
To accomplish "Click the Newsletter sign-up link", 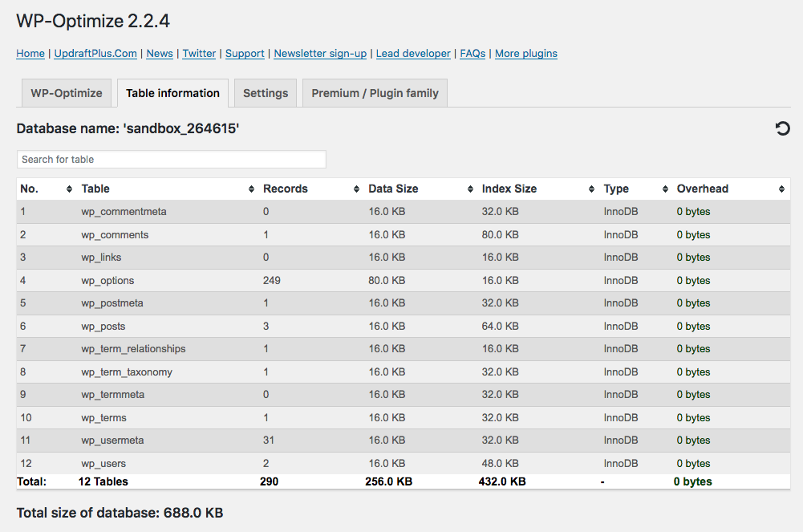I will (x=320, y=53).
